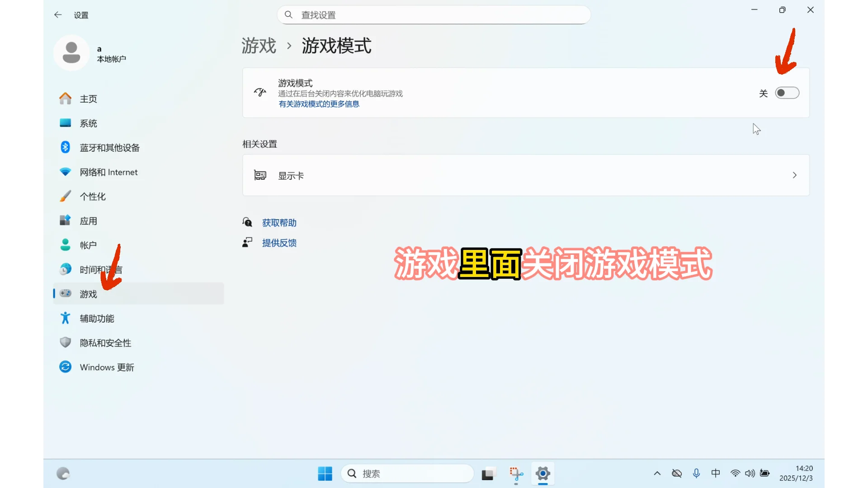This screenshot has height=488, width=868.
Task: Open 帐户 via the people icon
Action: click(x=65, y=244)
